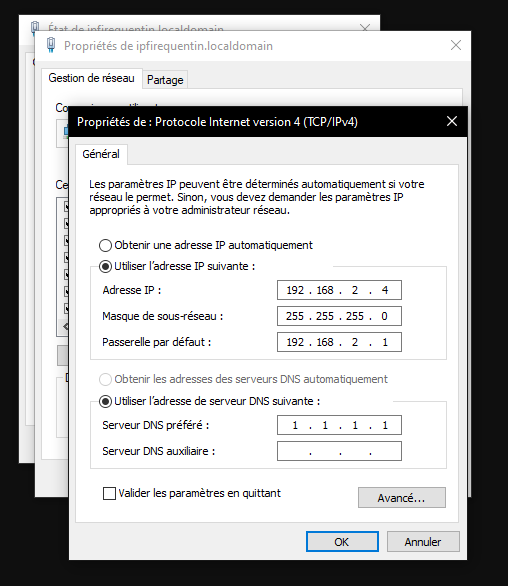Screen dimensions: 508x586
Task: Click the empty Serveur DNS auxiliaire field
Action: coord(339,451)
